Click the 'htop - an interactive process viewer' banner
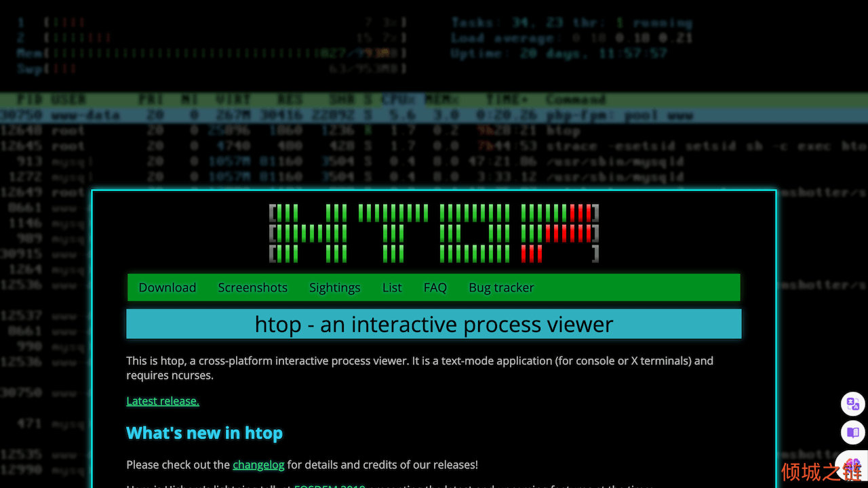This screenshot has height=488, width=868. pyautogui.click(x=434, y=324)
